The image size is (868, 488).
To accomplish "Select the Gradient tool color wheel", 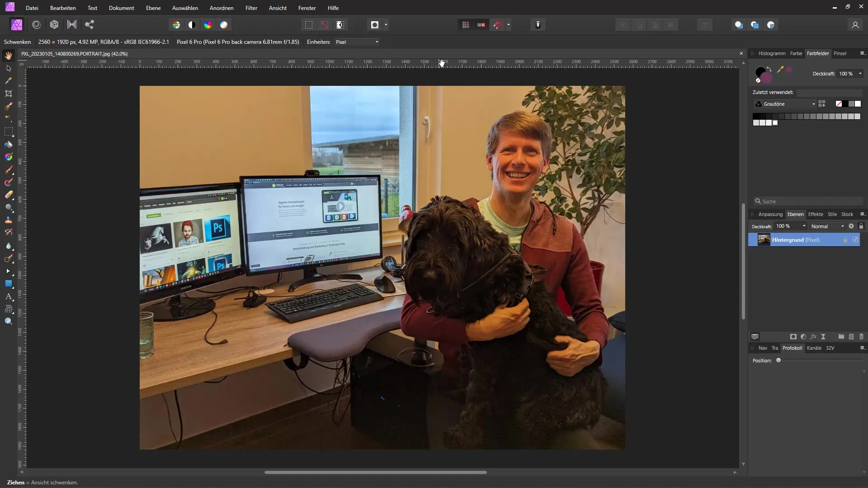I will click(x=9, y=157).
